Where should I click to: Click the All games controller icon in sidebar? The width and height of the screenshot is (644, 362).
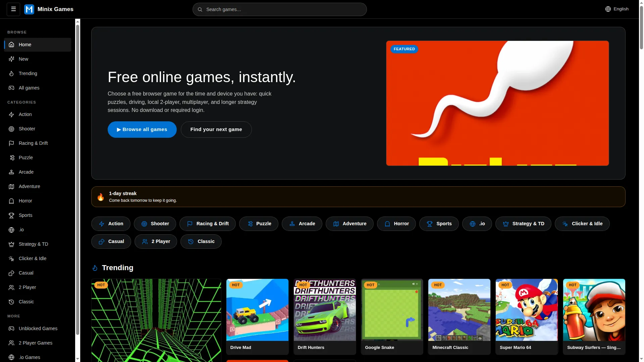coord(11,88)
